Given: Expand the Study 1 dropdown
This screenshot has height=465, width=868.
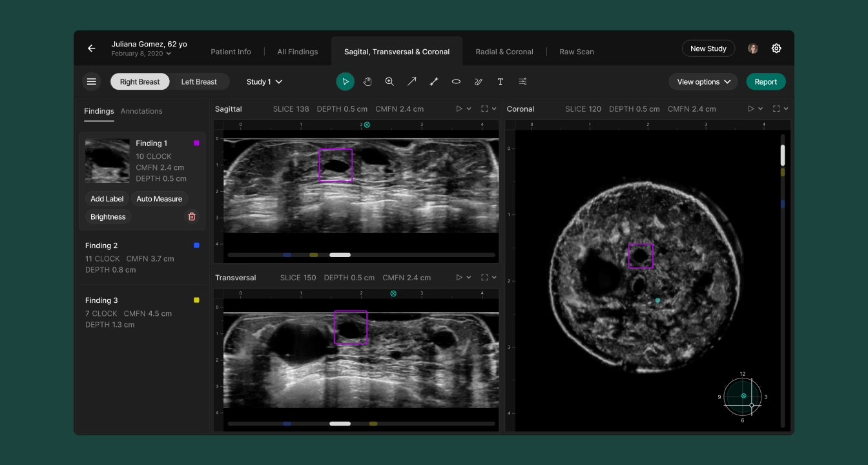Looking at the screenshot, I should 264,82.
